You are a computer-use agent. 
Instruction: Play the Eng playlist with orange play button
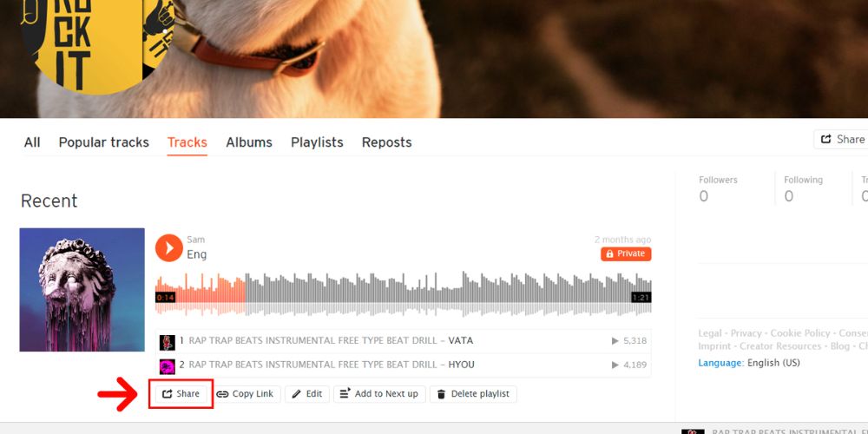click(169, 247)
